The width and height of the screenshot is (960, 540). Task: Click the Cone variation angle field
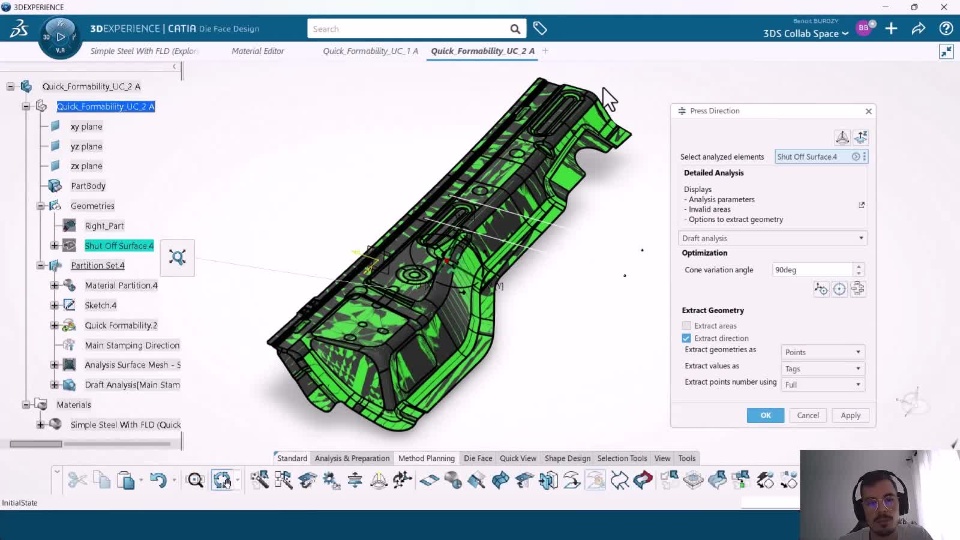(x=812, y=269)
